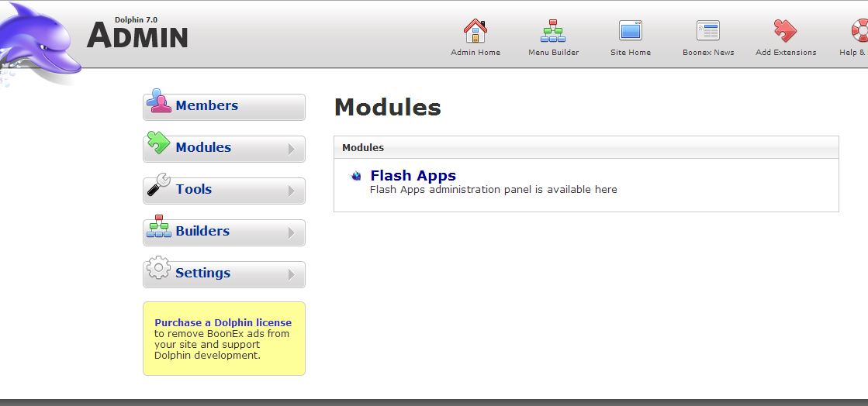868x406 pixels.
Task: Open Menu Builder from the top toolbar icon
Action: tap(553, 31)
